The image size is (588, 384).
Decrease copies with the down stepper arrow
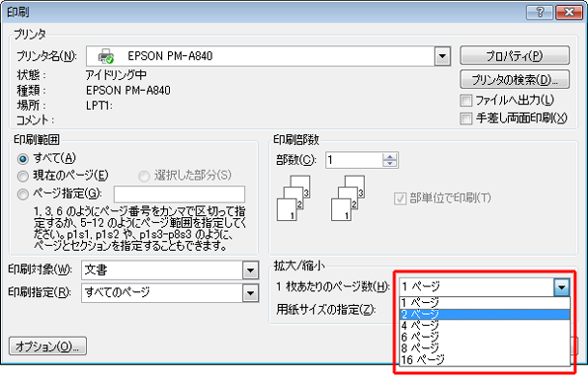click(x=390, y=164)
